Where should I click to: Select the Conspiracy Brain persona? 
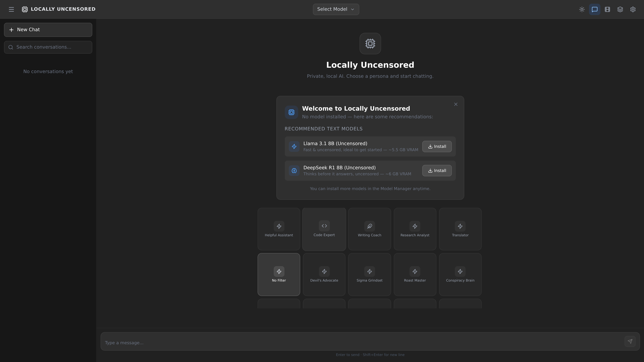(x=460, y=274)
